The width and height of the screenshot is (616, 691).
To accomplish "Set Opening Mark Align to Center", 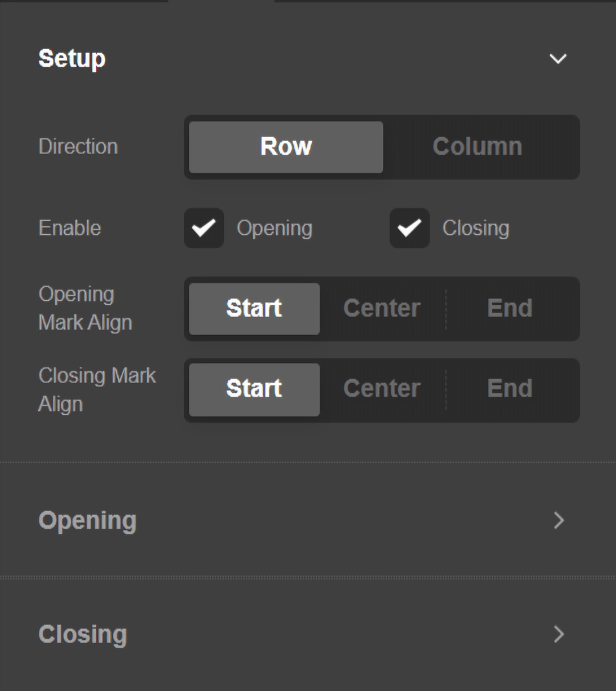I will (381, 309).
